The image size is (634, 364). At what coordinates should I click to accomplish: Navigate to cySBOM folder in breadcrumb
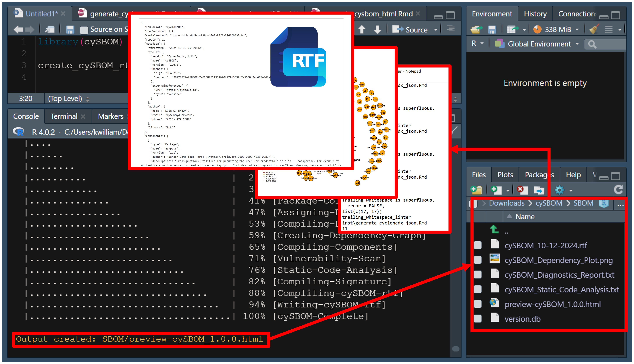(x=549, y=203)
